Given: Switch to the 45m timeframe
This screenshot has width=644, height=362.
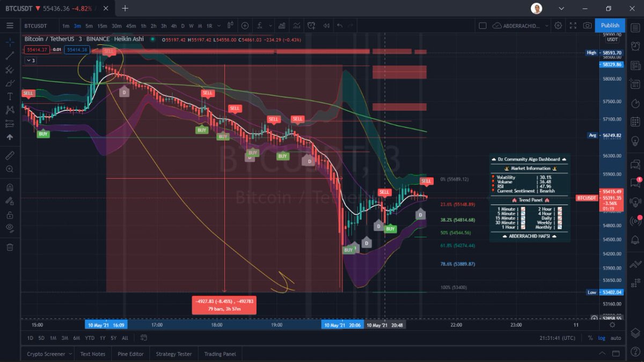Looking at the screenshot, I should click(131, 26).
